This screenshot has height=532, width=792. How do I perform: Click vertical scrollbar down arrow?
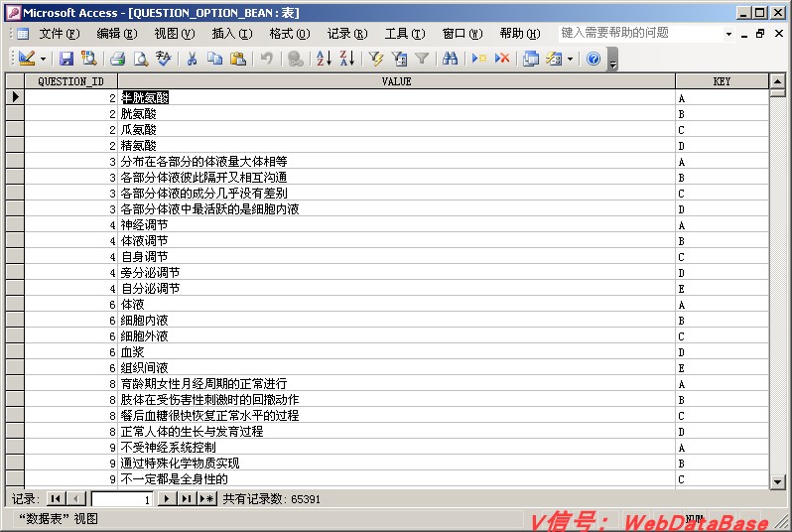click(x=777, y=481)
